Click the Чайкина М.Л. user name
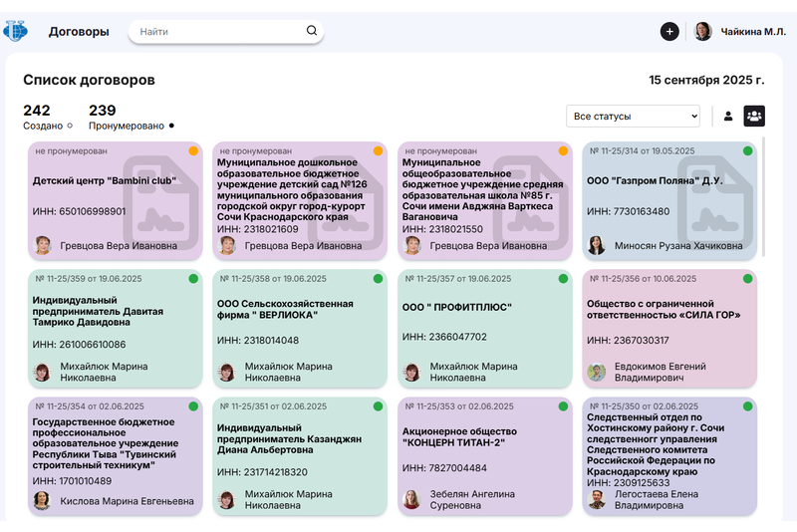Image resolution: width=797 pixels, height=532 pixels. [x=753, y=32]
